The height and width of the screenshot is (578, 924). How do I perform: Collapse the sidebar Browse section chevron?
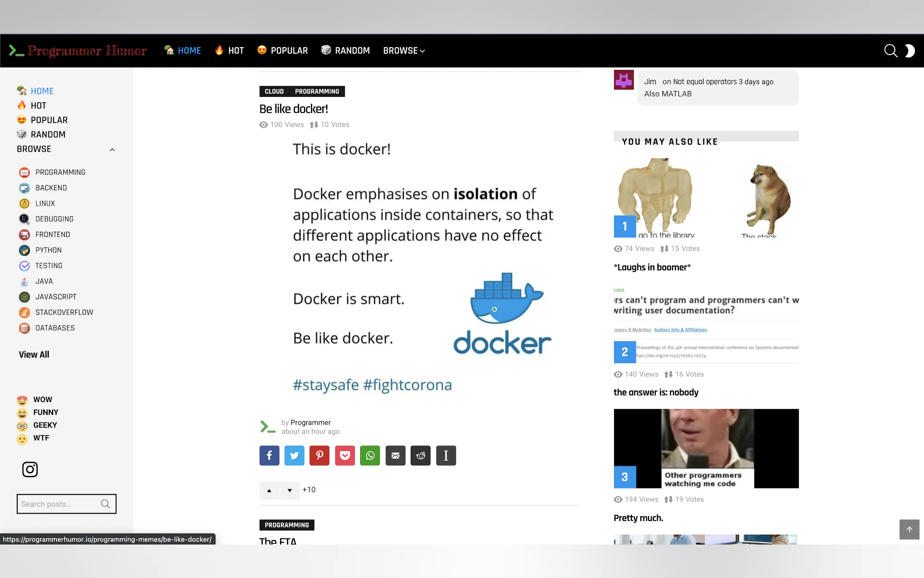(x=112, y=150)
